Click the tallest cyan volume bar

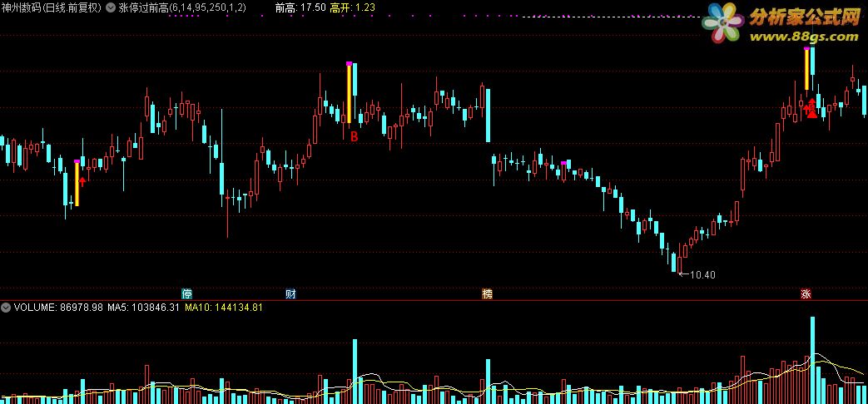pos(812,360)
